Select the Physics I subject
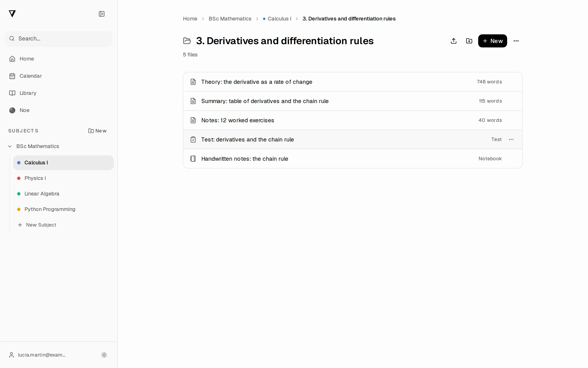 pos(63,178)
